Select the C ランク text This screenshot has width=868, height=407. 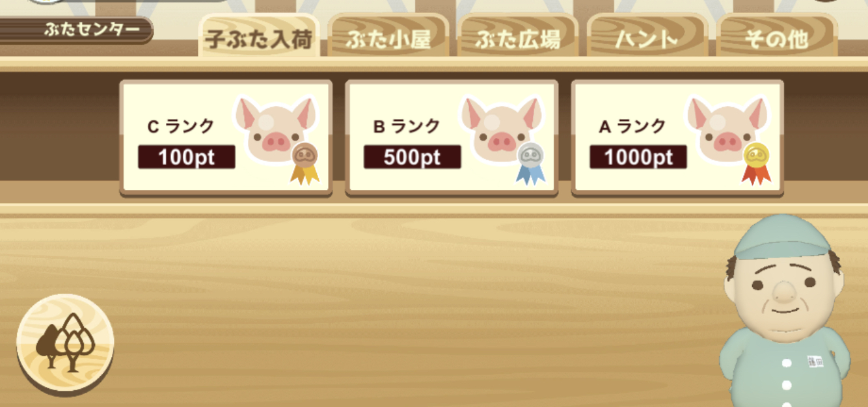tap(181, 126)
